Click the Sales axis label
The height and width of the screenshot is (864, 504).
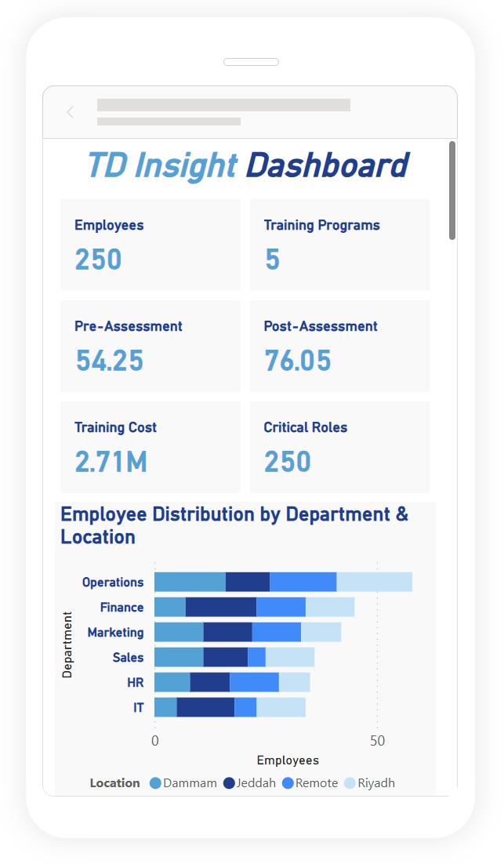(x=129, y=657)
